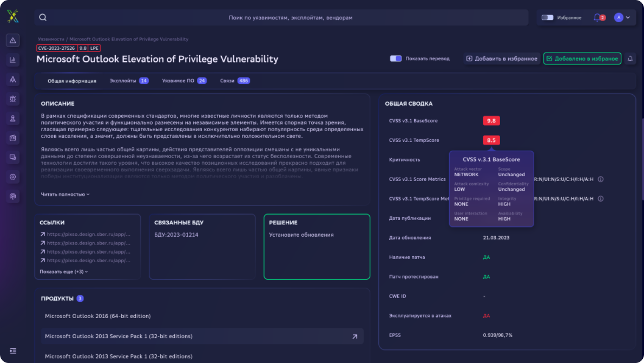Click the green ДА for Наличие патча
644x363 pixels.
pos(487,257)
